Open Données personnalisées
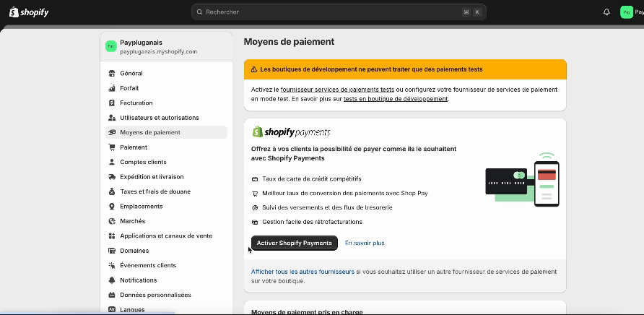The image size is (644, 315). (x=166, y=295)
